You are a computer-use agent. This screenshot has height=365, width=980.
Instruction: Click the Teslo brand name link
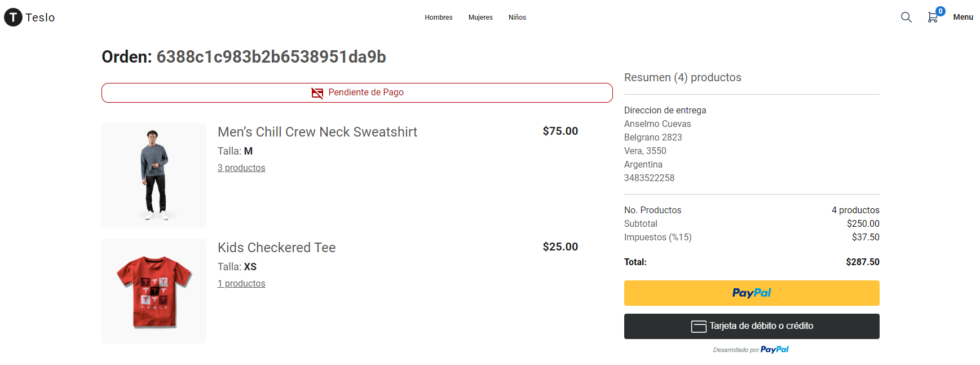(x=40, y=17)
